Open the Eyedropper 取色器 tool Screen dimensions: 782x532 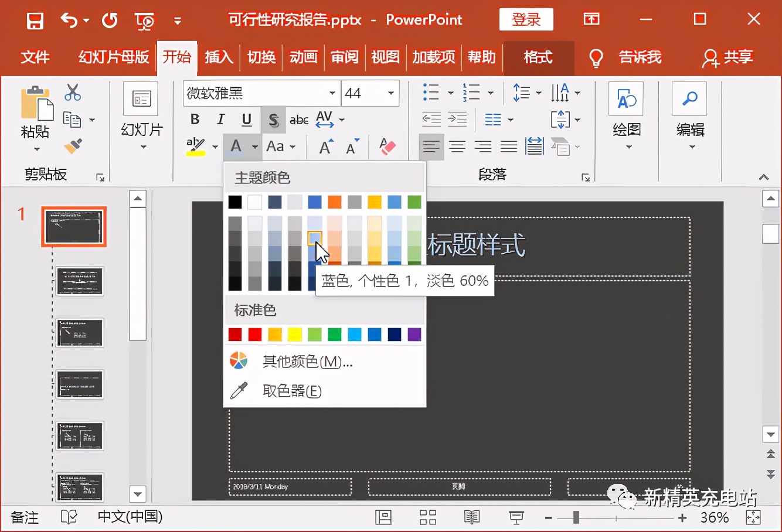[291, 391]
